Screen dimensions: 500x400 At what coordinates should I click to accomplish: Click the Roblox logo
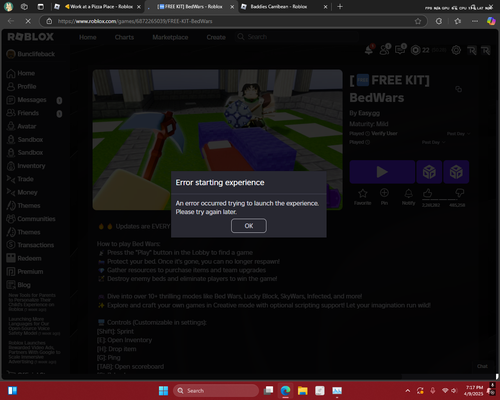tap(30, 37)
